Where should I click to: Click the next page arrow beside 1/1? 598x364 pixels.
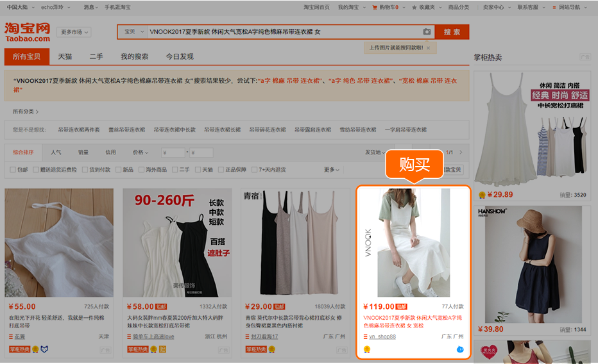tap(460, 153)
